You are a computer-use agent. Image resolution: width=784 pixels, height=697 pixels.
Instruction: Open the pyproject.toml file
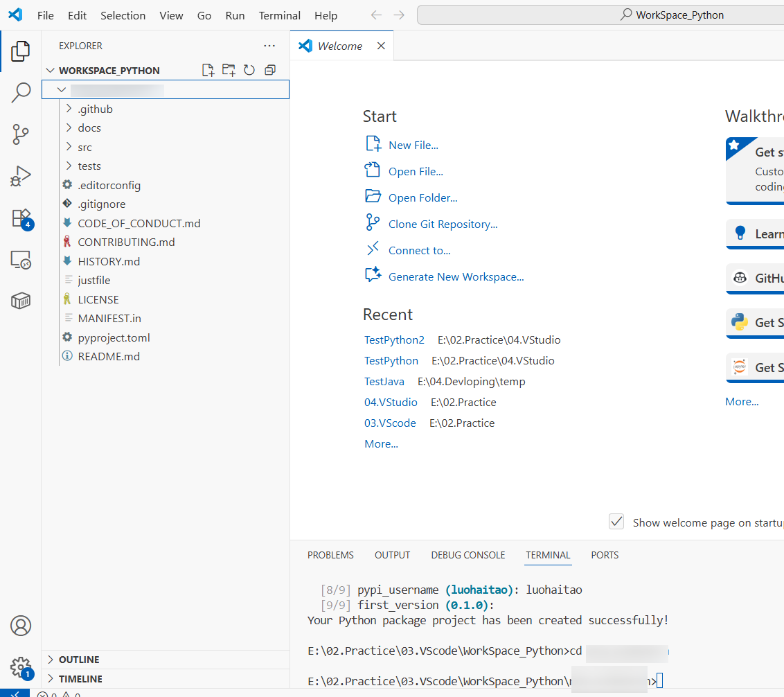coord(114,337)
